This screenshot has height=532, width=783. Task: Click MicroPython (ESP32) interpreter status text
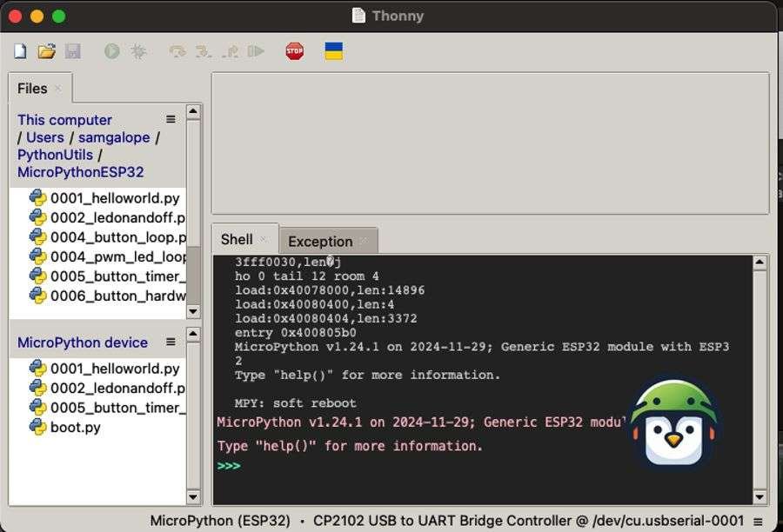coord(220,521)
